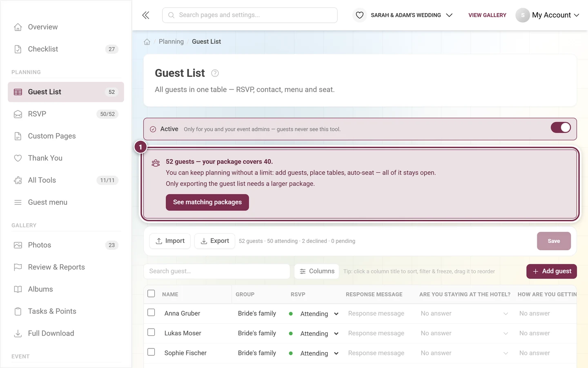Click the Review & Reports flag icon
Screen dimensions: 588x368
coord(18,267)
